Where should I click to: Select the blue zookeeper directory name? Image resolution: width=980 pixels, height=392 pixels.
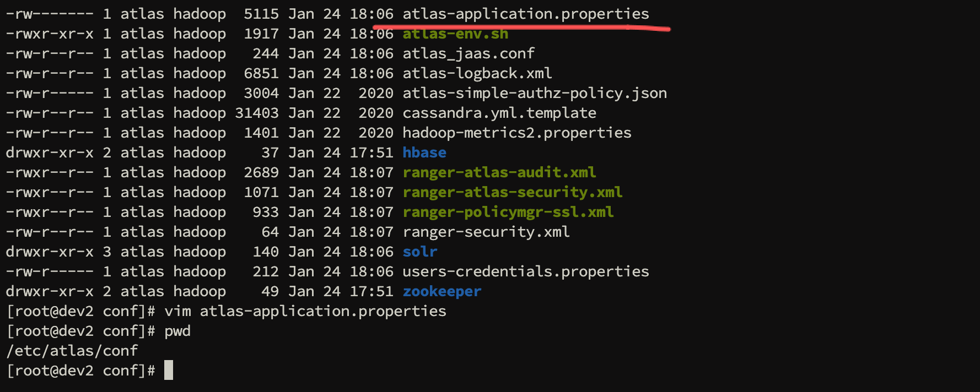coord(442,291)
